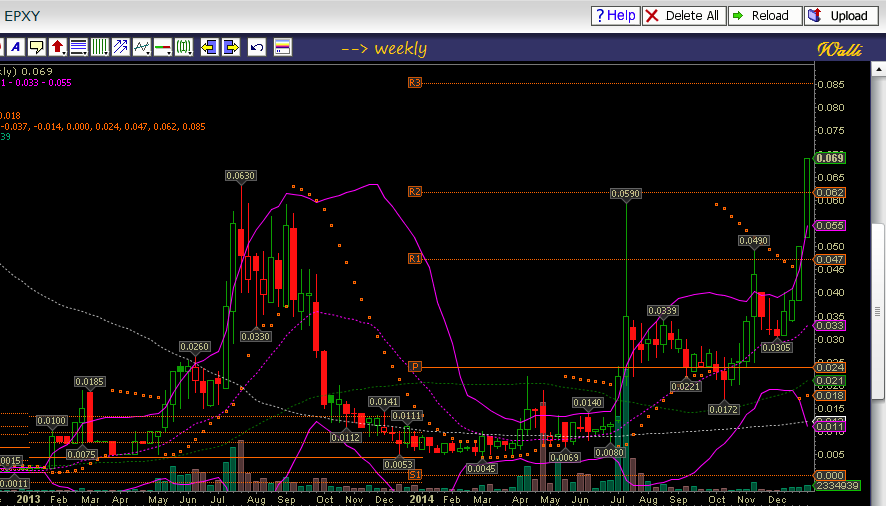
Task: Select the text annotation 'A' tool
Action: coord(16,47)
